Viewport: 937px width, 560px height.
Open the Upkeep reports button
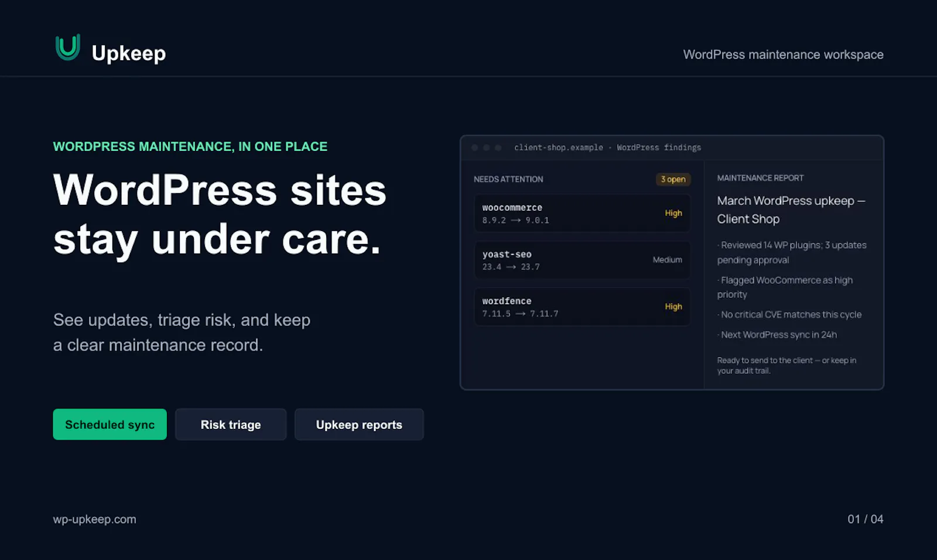pyautogui.click(x=359, y=424)
